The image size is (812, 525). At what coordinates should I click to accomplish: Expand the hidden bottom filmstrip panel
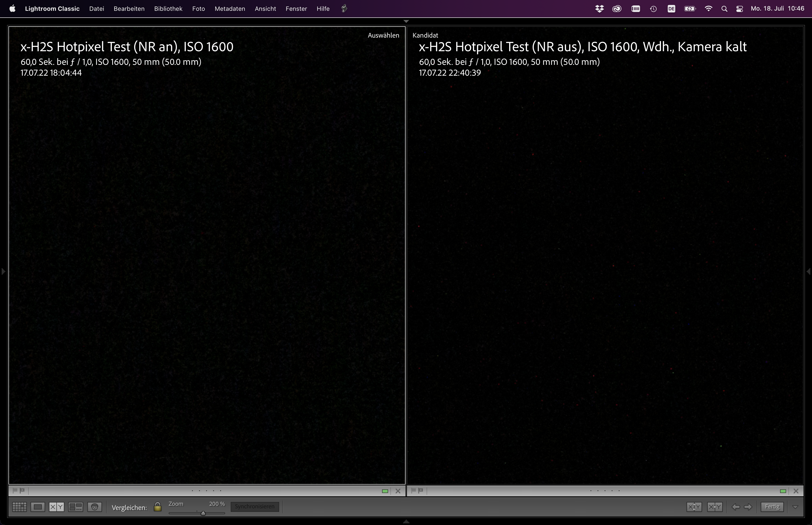point(406,522)
